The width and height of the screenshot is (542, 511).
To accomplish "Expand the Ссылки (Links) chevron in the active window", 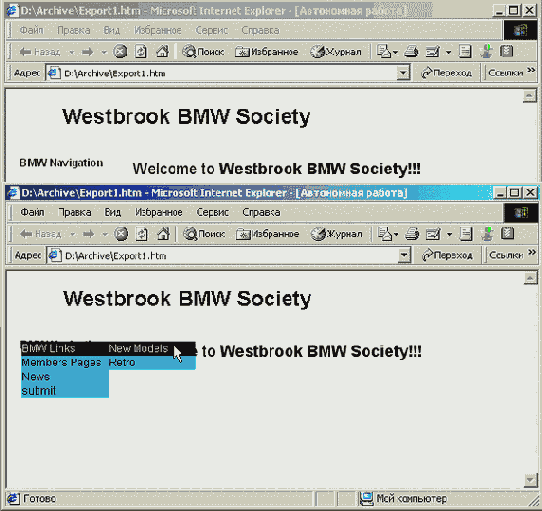I will (x=532, y=252).
